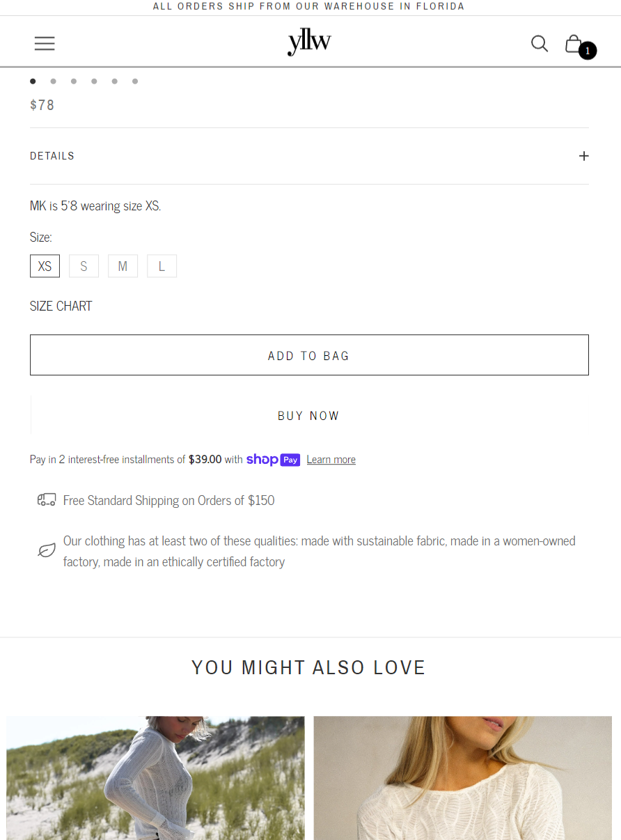Click the ADD TO BAG button
The height and width of the screenshot is (840, 621).
(x=309, y=355)
